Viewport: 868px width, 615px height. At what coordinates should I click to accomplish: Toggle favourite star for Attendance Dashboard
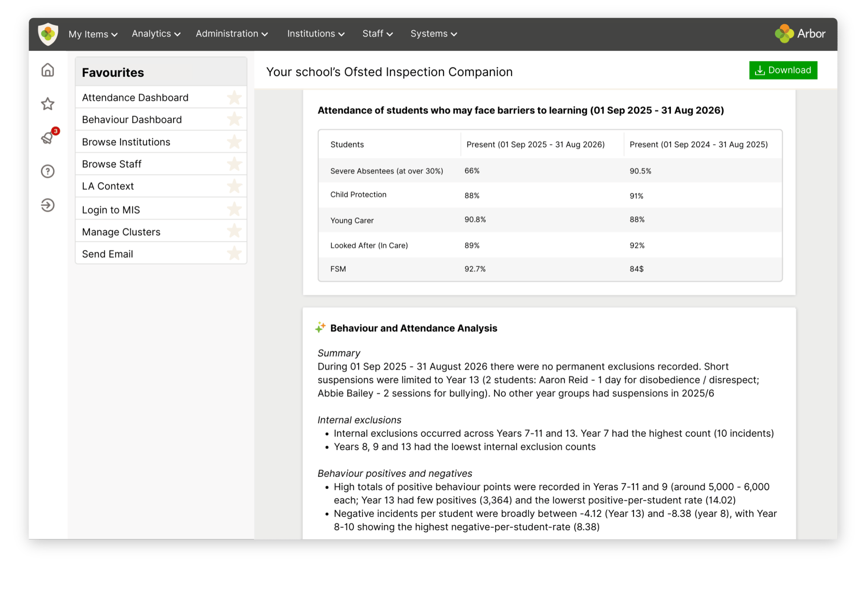(x=234, y=98)
